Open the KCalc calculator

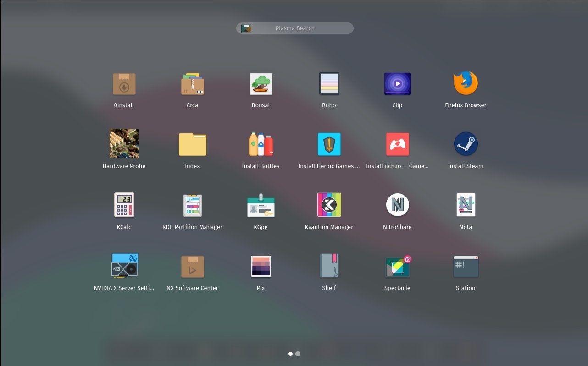(124, 205)
